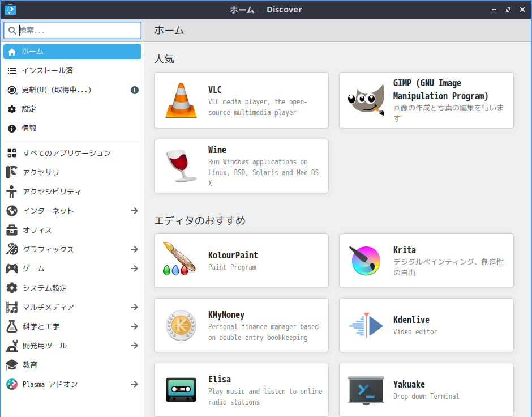Click the 人気 section heading
This screenshot has height=417, width=532.
[x=164, y=59]
